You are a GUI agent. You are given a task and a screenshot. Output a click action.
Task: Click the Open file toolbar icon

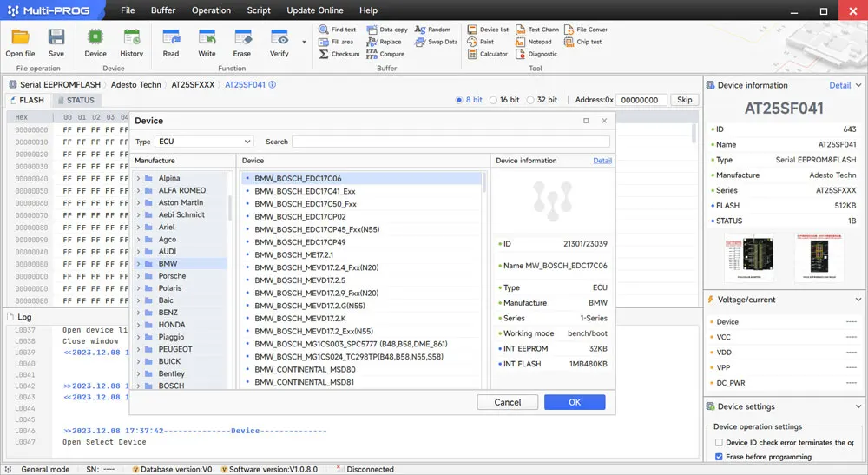[x=20, y=37]
